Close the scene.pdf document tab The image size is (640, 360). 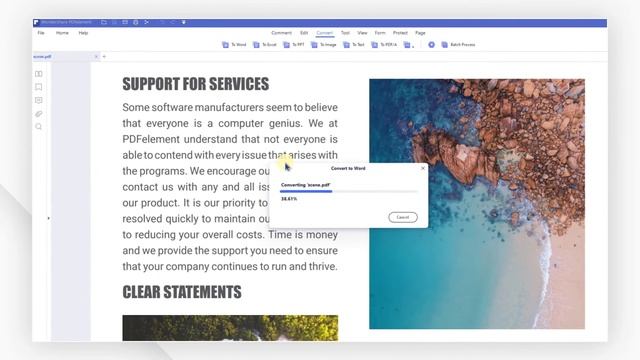[x=96, y=57]
